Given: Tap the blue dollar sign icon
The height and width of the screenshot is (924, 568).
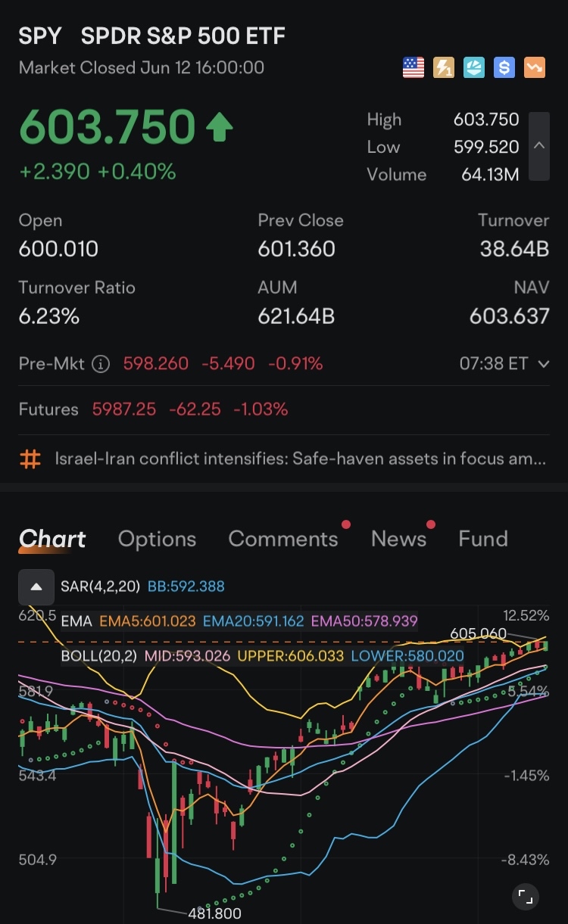Looking at the screenshot, I should [x=504, y=68].
